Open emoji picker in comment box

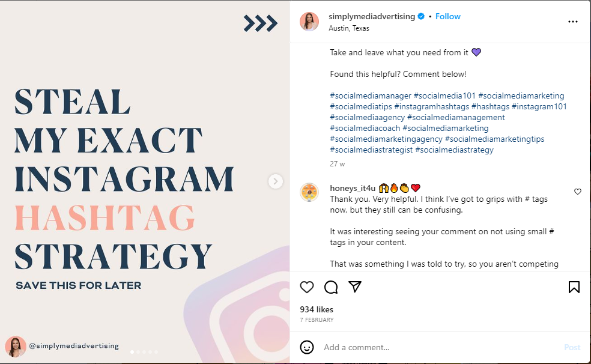pyautogui.click(x=307, y=347)
